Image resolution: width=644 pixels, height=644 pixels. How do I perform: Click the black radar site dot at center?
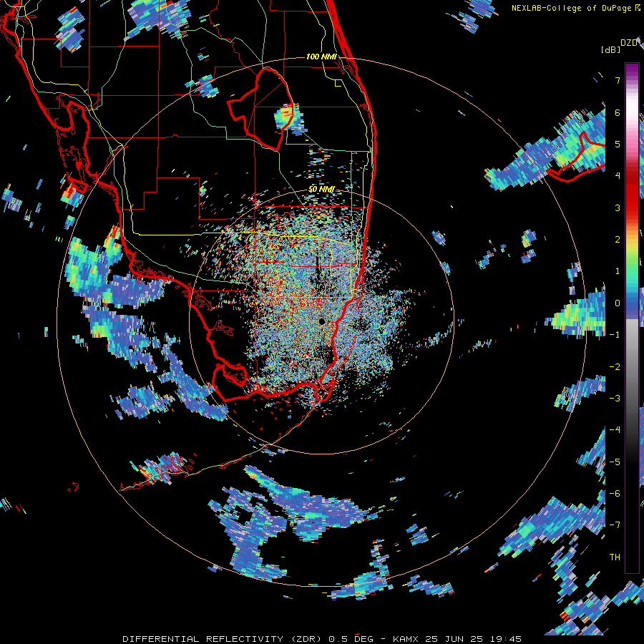pos(321,321)
